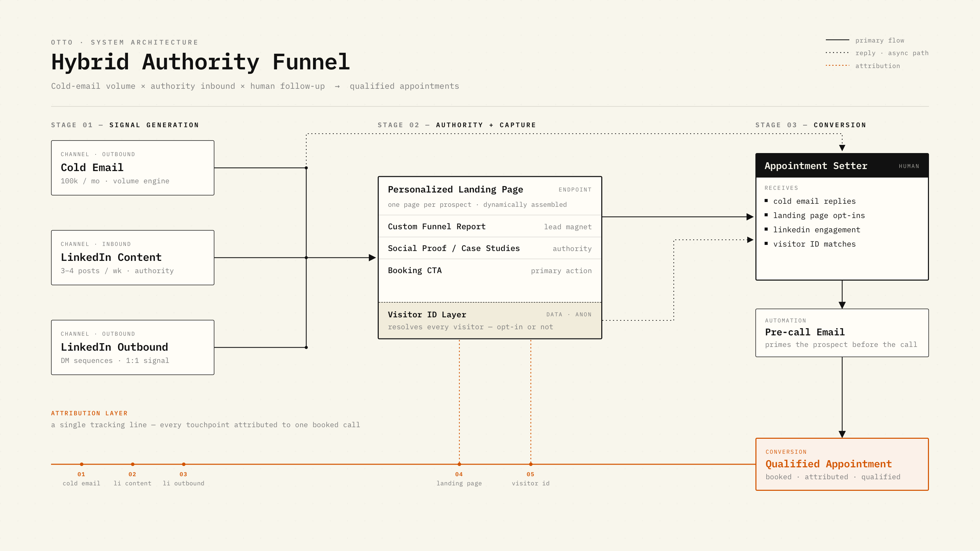Click timeline marker 04 landing page

coord(459,464)
